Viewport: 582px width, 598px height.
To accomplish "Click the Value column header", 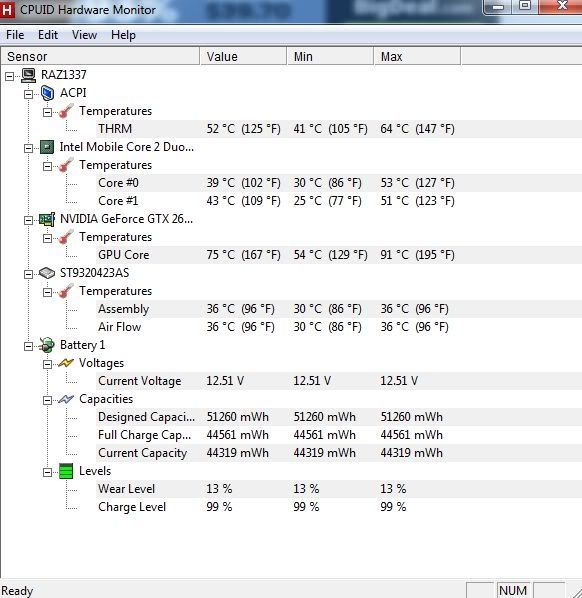I will point(243,56).
